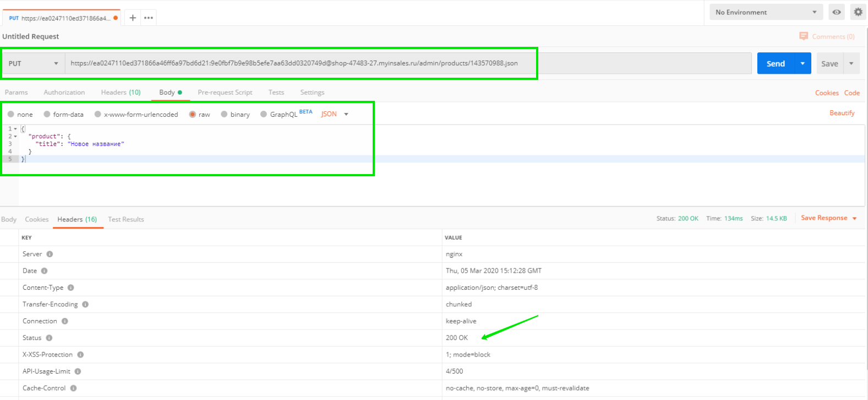Click the Beautify link
This screenshot has width=868, height=400.
(842, 113)
